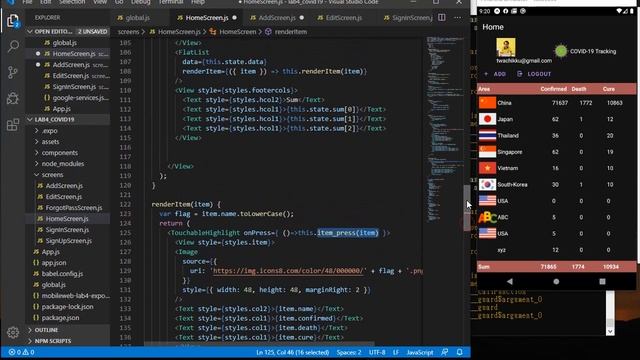
Task: Tap the LOGOUT button in app
Action: (534, 74)
